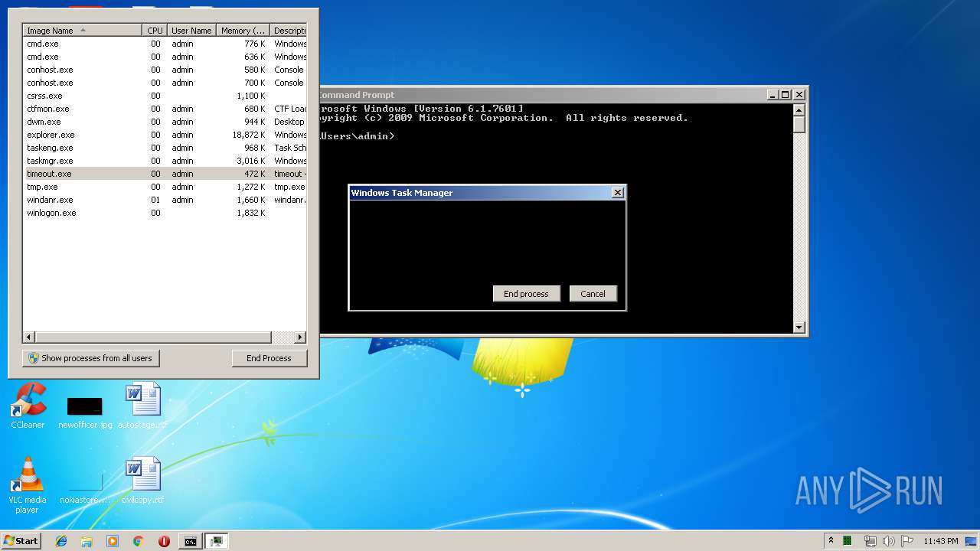
Task: Show hidden tray icons arrow
Action: [x=831, y=540]
